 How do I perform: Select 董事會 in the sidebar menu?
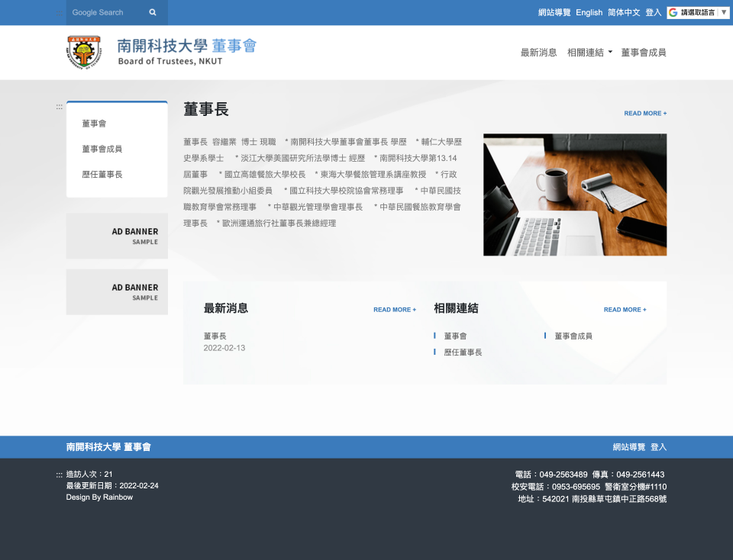point(94,124)
